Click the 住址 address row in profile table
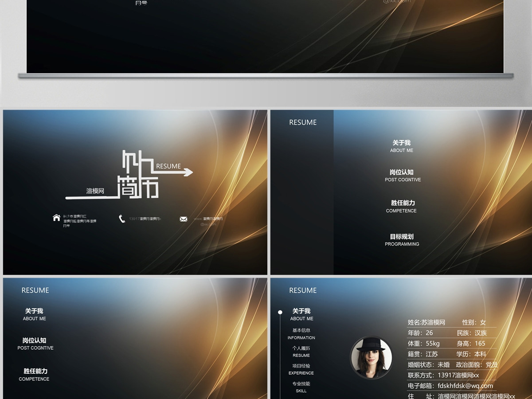This screenshot has height=399, width=532. click(462, 396)
